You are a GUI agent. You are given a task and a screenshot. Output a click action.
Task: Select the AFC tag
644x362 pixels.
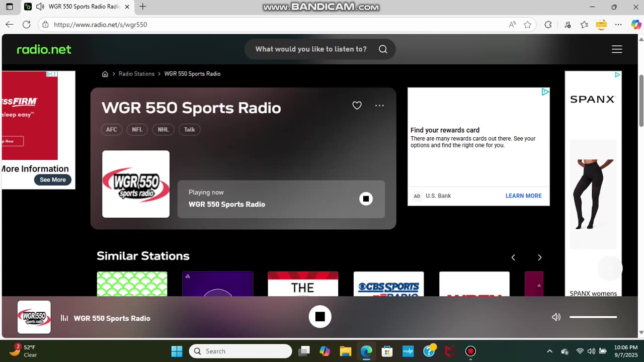(x=112, y=130)
